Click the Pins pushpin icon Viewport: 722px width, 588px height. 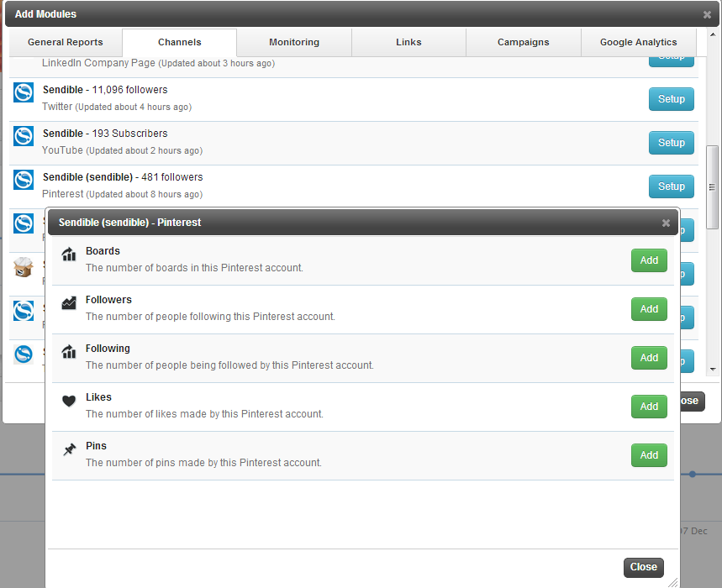tap(69, 449)
